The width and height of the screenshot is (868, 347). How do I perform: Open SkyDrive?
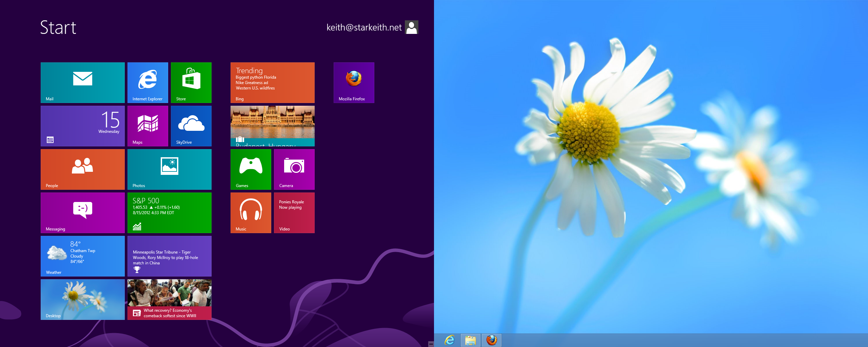point(191,126)
